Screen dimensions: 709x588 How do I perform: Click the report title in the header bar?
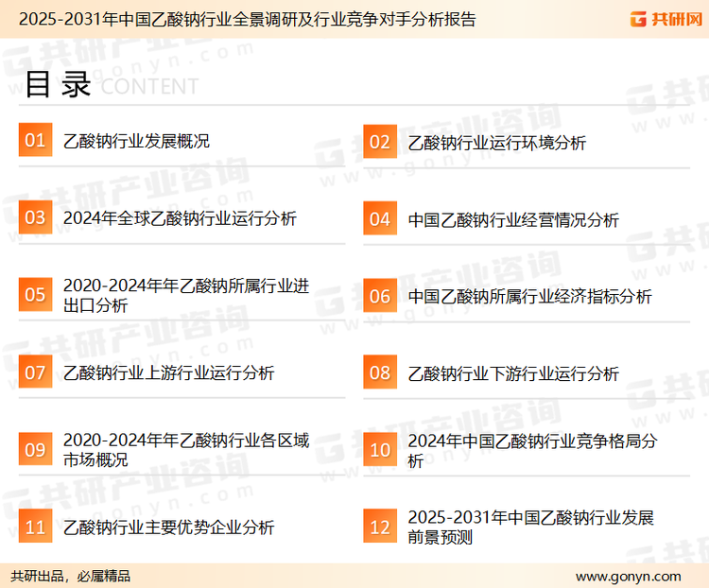point(248,20)
